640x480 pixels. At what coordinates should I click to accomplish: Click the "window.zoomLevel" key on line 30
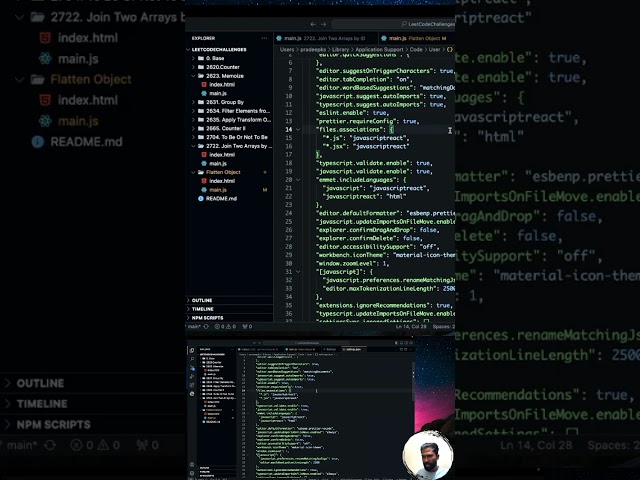tap(349, 263)
